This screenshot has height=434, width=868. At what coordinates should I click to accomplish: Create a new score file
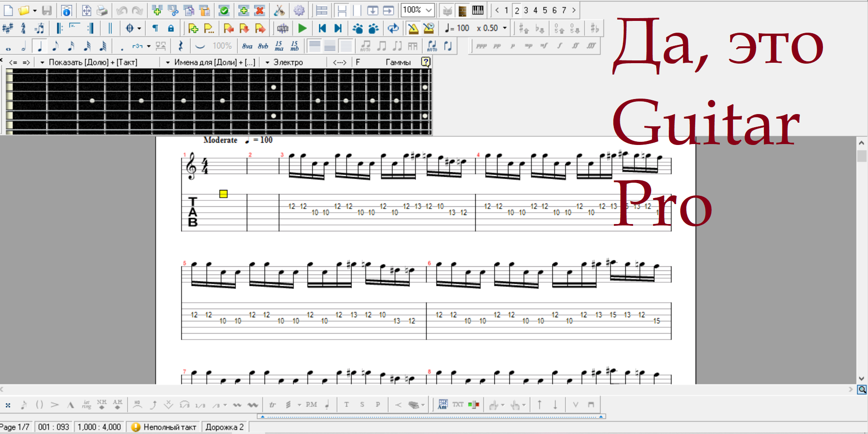tap(8, 10)
